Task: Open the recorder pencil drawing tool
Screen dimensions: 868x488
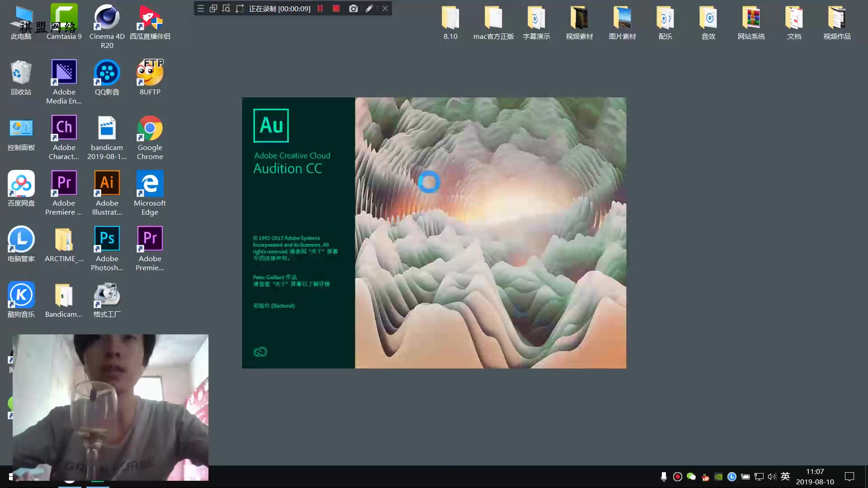Action: pyautogui.click(x=369, y=8)
